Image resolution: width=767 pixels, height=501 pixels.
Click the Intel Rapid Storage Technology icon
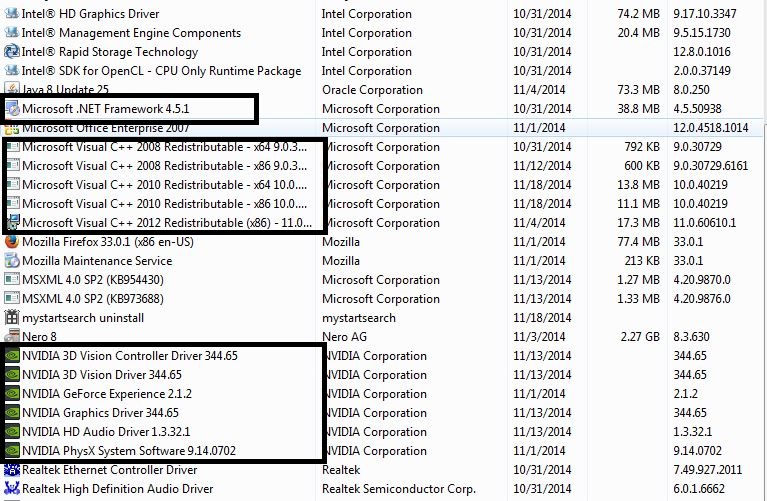click(11, 52)
